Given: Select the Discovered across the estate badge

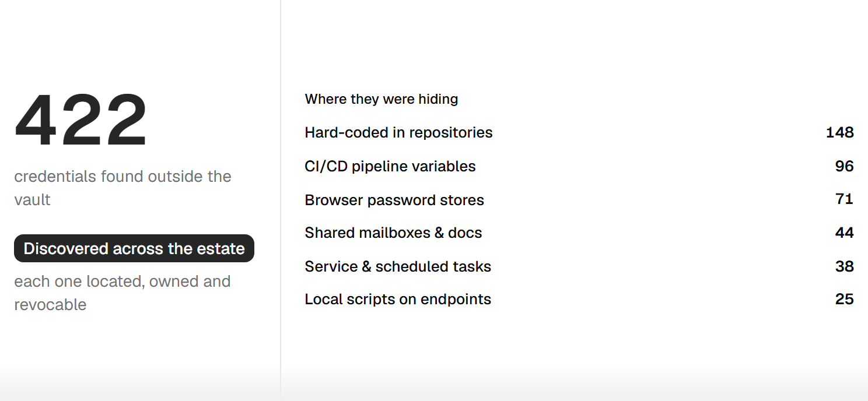Looking at the screenshot, I should point(134,248).
